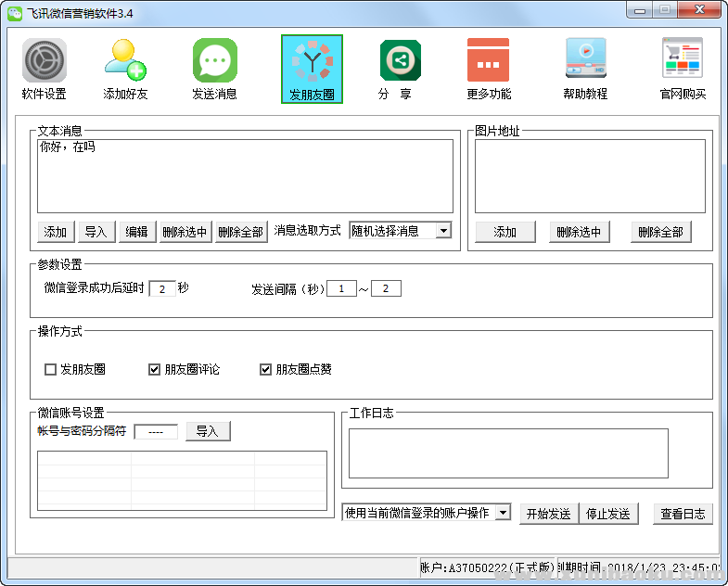Click the 分享 share icon
This screenshot has width=728, height=586.
(400, 61)
